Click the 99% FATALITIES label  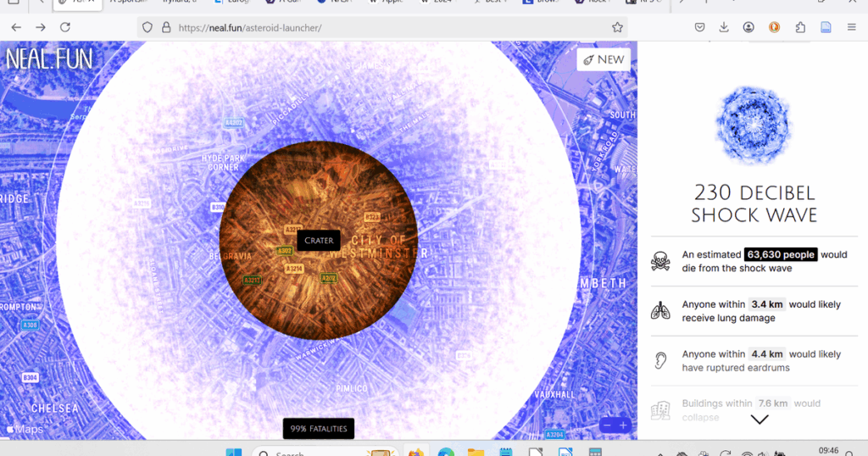(319, 428)
